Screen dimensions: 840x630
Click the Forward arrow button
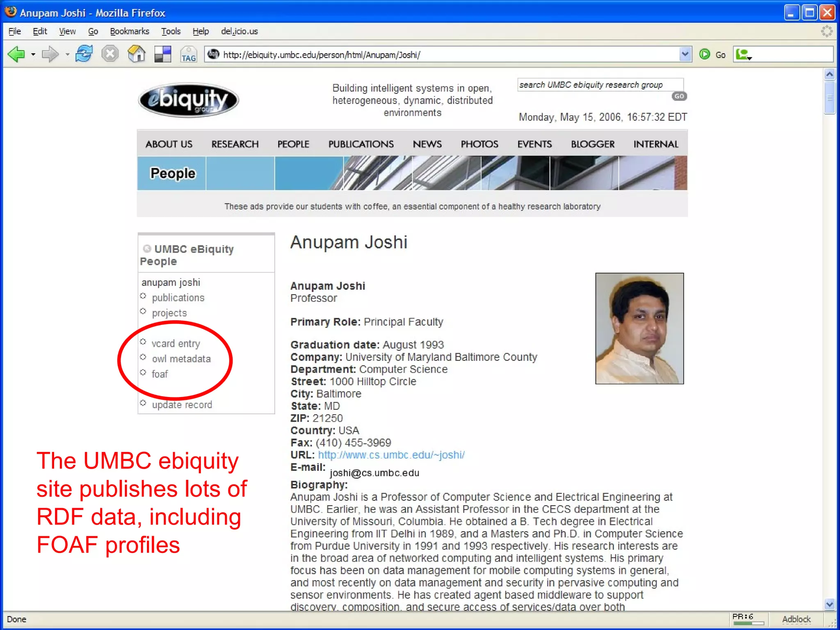tap(50, 54)
